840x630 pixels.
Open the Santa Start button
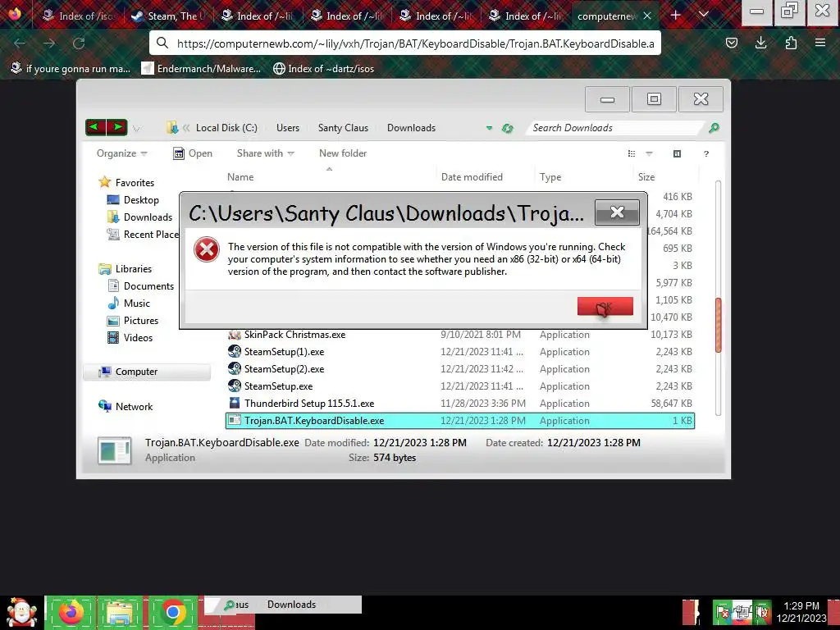point(21,612)
